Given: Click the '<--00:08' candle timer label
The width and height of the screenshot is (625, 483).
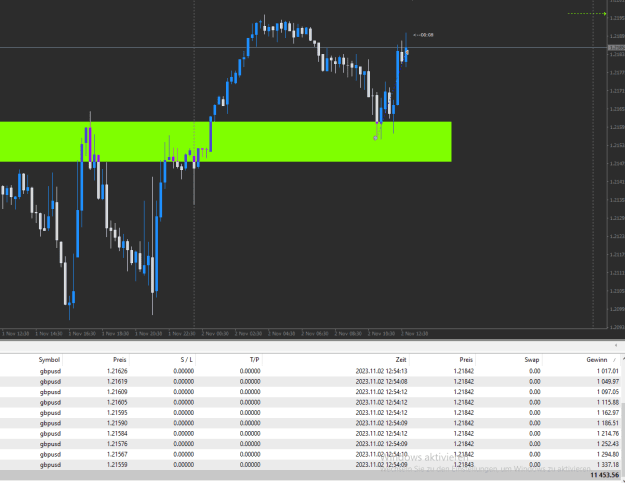Looking at the screenshot, I should click(423, 35).
